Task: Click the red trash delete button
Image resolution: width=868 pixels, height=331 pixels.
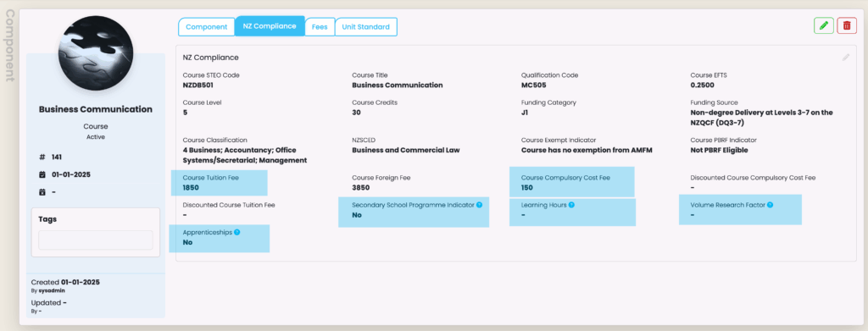Action: [847, 25]
